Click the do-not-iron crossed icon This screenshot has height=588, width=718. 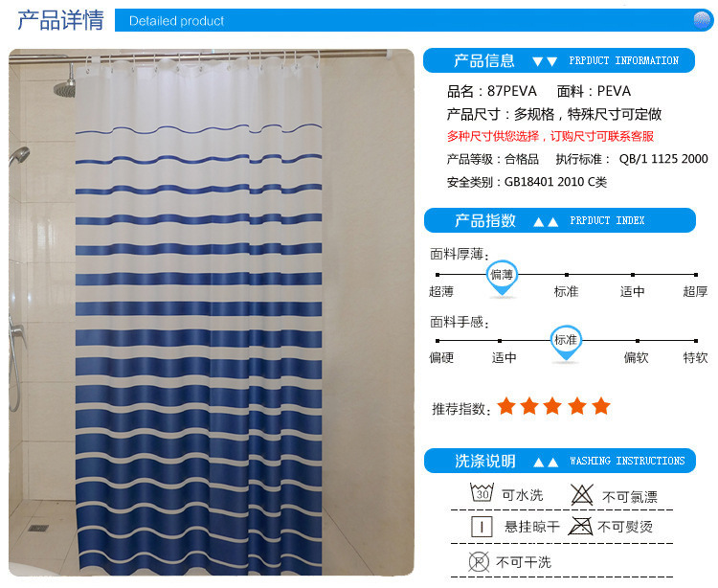pyautogui.click(x=580, y=526)
